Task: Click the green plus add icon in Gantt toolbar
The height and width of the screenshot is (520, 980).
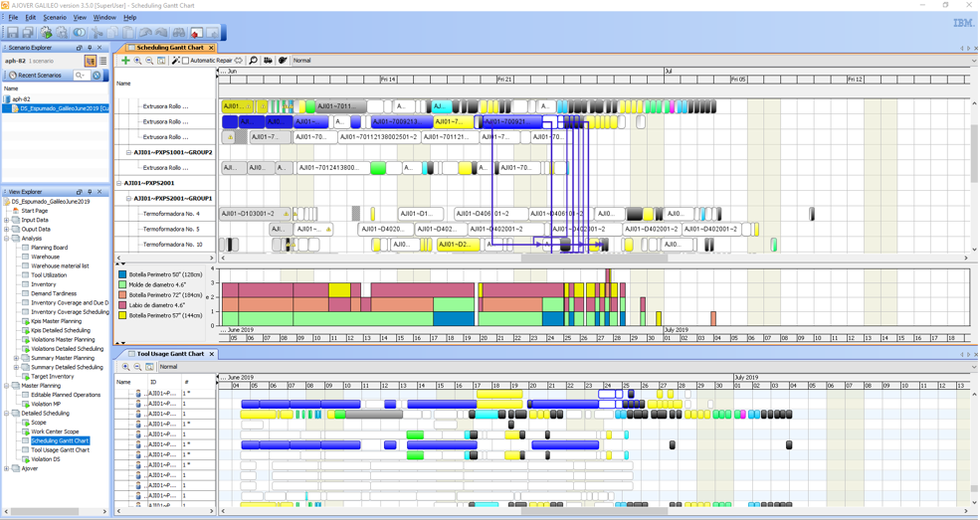Action: pos(125,61)
